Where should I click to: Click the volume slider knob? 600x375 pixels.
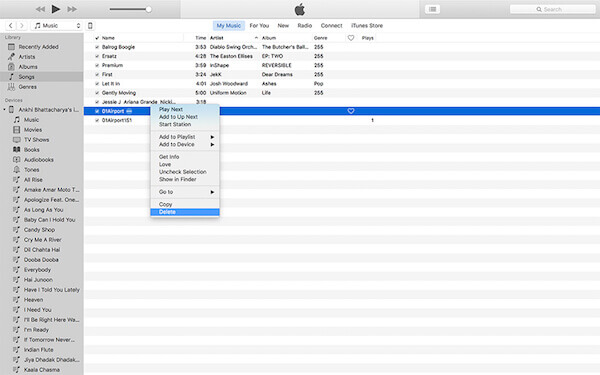tap(148, 9)
